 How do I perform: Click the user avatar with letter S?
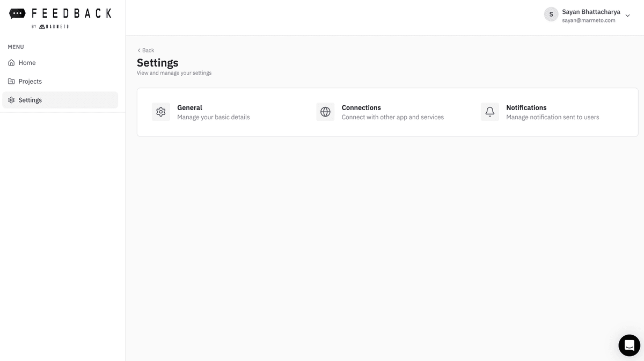tap(551, 15)
